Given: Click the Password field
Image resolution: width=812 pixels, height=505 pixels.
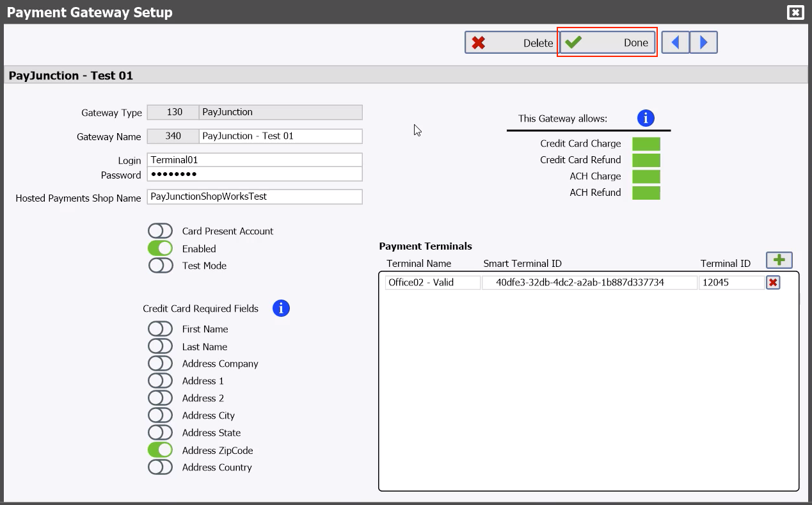Looking at the screenshot, I should (x=255, y=174).
